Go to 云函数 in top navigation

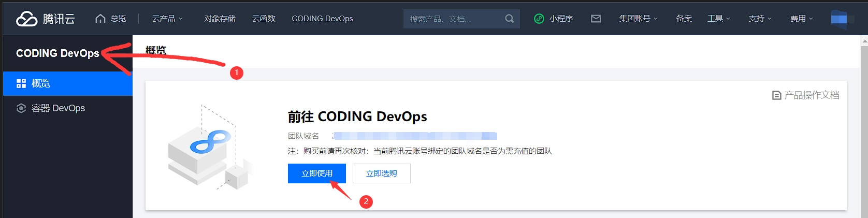264,19
